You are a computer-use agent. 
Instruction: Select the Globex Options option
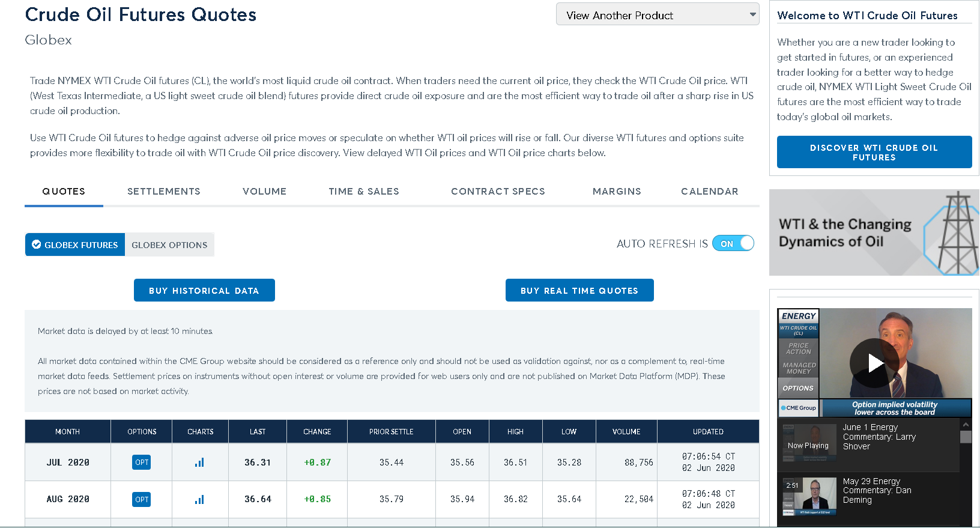pyautogui.click(x=169, y=244)
